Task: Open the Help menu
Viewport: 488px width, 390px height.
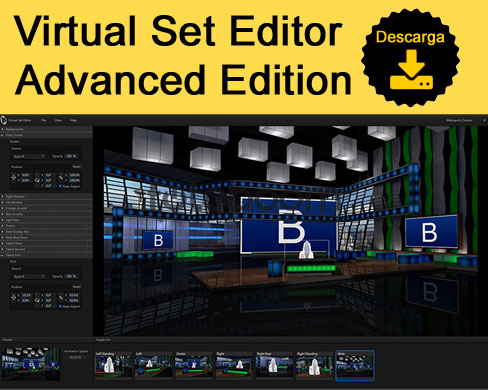Action: [x=73, y=120]
